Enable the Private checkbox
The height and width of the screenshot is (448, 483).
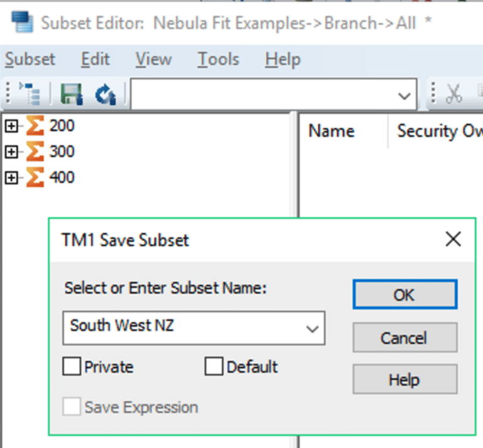click(x=72, y=366)
